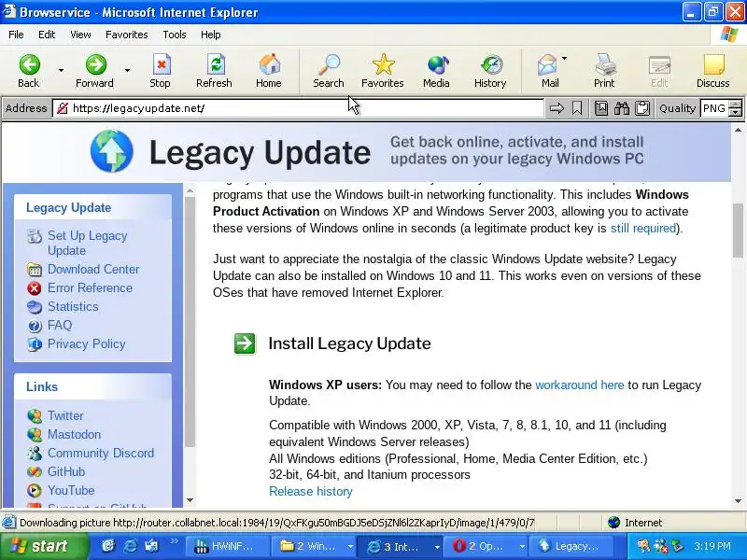The width and height of the screenshot is (747, 560).
Task: Open the Tools menu
Action: coord(175,35)
